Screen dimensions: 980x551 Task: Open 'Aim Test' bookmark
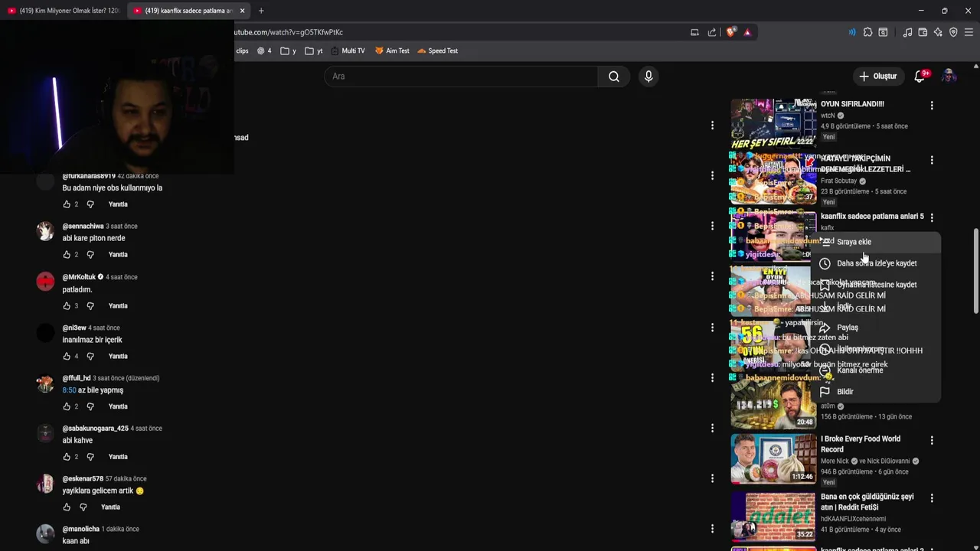point(392,51)
